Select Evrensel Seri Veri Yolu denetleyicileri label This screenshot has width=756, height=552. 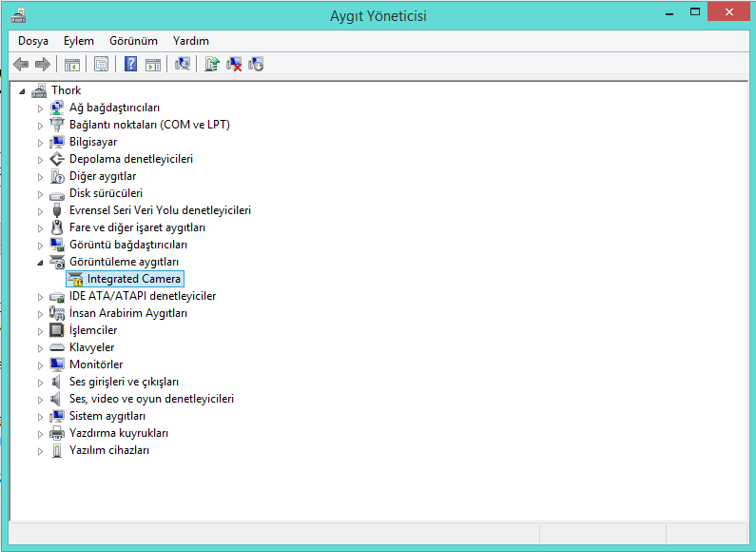(x=160, y=210)
